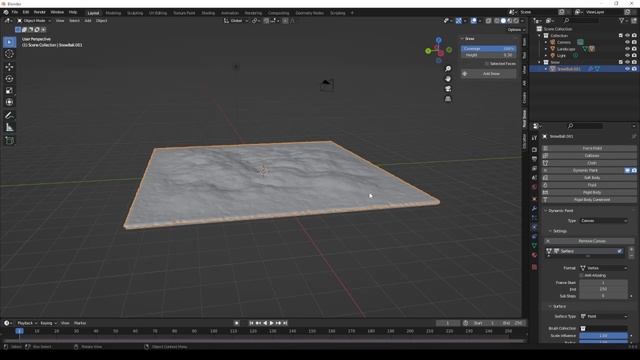Click the Blender logo menu icon
The width and height of the screenshot is (640, 360).
6,12
